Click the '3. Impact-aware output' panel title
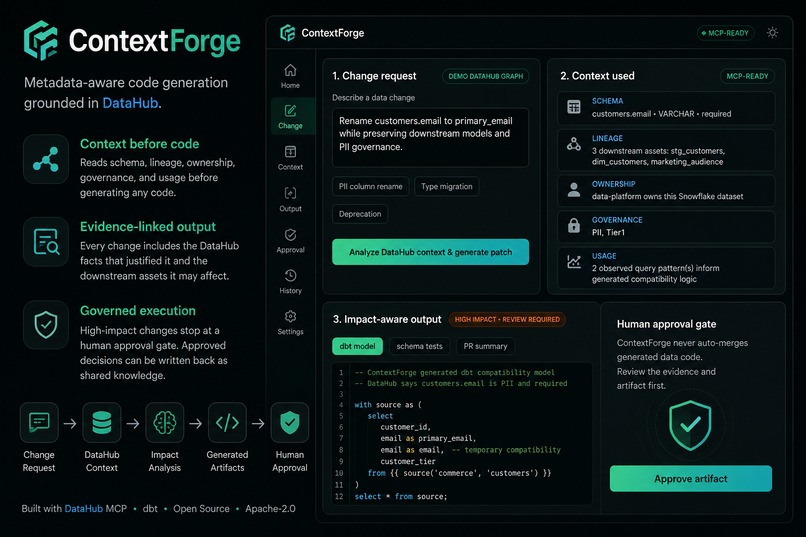Screen dimensions: 806x537 (x=387, y=320)
